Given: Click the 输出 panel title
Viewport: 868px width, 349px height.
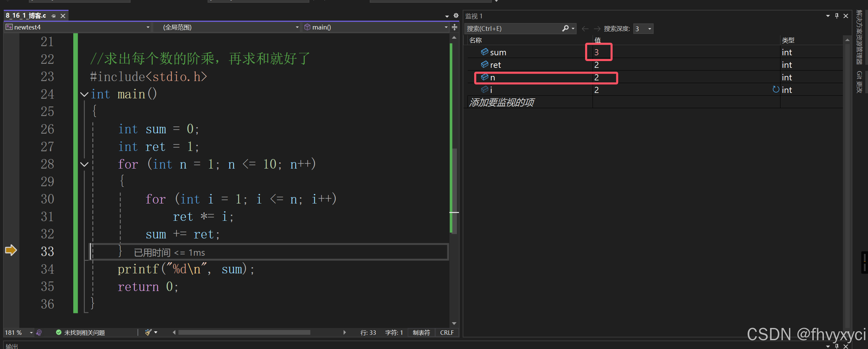Looking at the screenshot, I should coord(12,346).
